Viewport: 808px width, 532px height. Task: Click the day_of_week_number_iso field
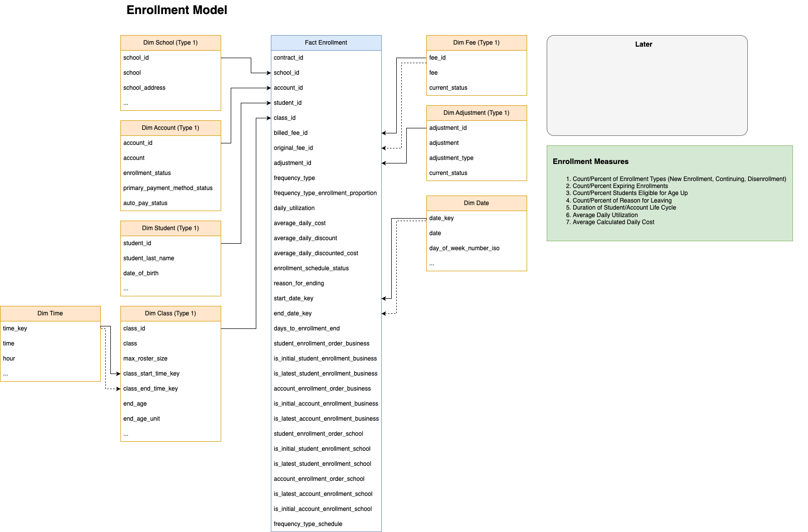tap(464, 248)
